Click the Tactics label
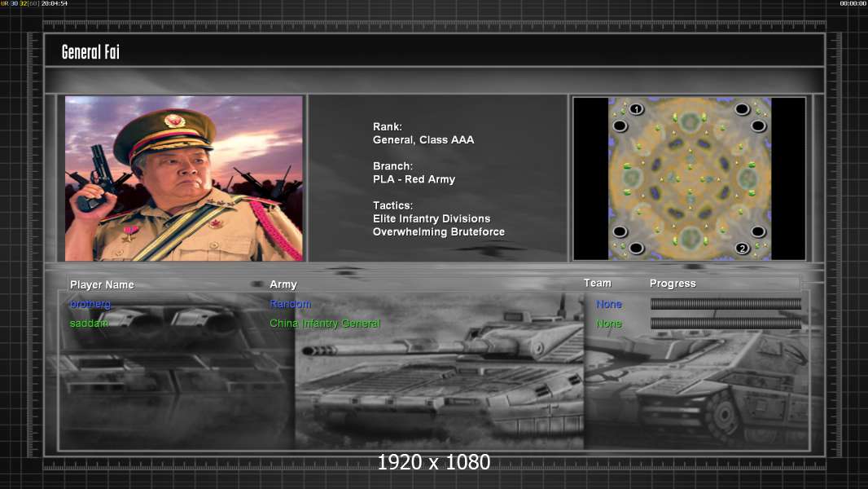Viewport: 868px width, 489px height. [392, 205]
